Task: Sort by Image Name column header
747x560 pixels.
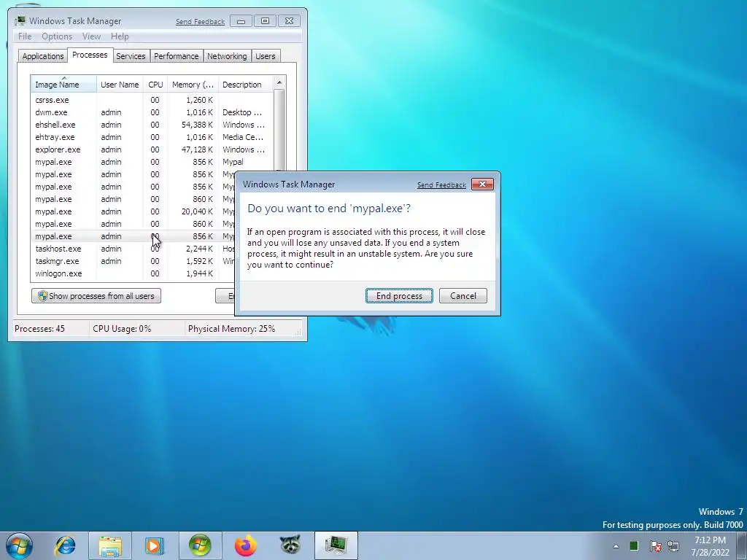Action: (64, 85)
